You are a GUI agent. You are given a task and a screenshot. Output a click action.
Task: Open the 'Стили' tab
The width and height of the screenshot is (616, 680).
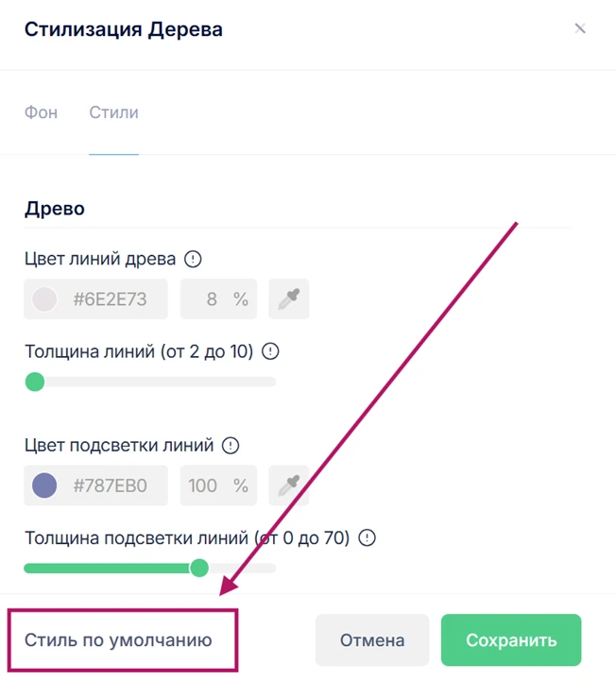click(113, 112)
